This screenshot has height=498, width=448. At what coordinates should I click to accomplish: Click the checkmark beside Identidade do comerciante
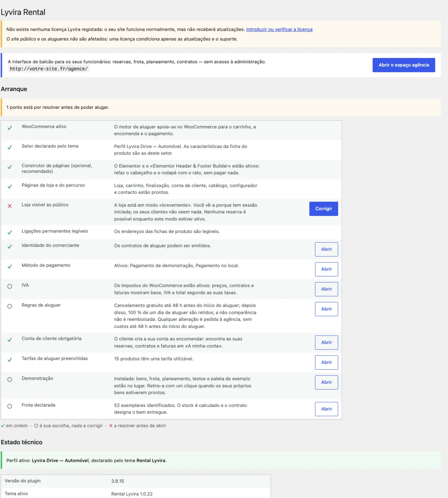tap(10, 247)
